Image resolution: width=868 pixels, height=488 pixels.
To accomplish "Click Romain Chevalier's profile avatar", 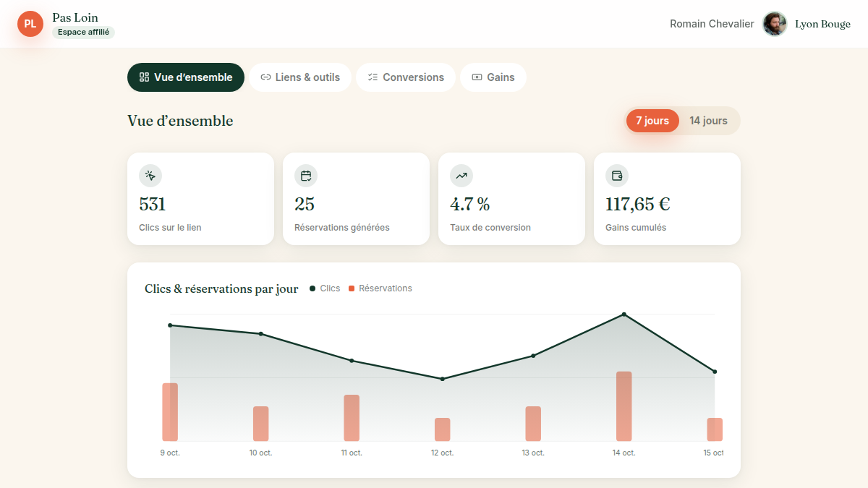I will [775, 24].
